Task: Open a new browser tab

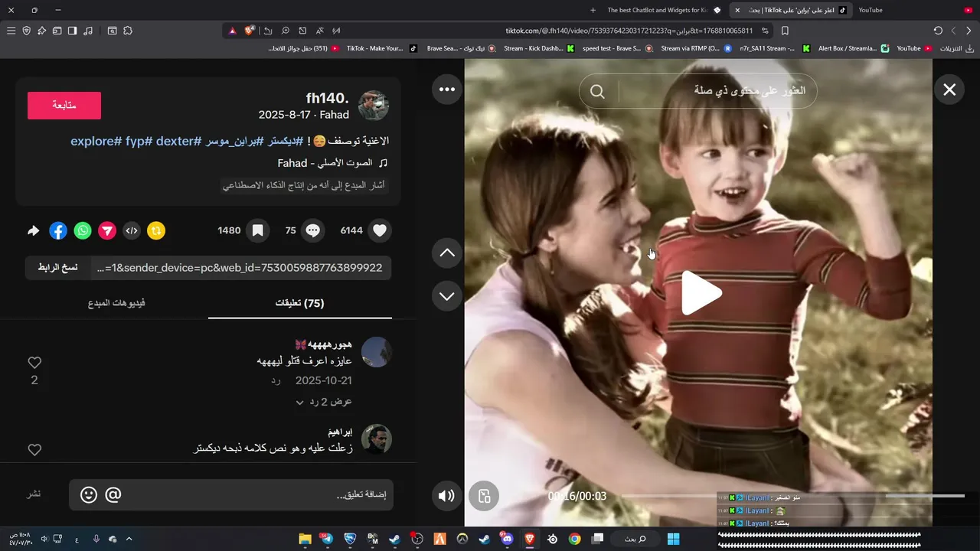Action: point(593,10)
